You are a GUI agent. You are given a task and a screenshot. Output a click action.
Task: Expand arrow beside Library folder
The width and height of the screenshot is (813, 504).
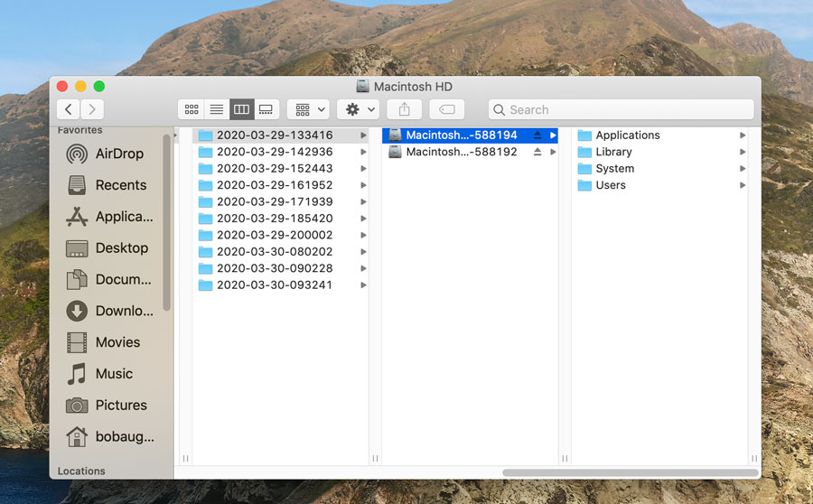click(743, 152)
